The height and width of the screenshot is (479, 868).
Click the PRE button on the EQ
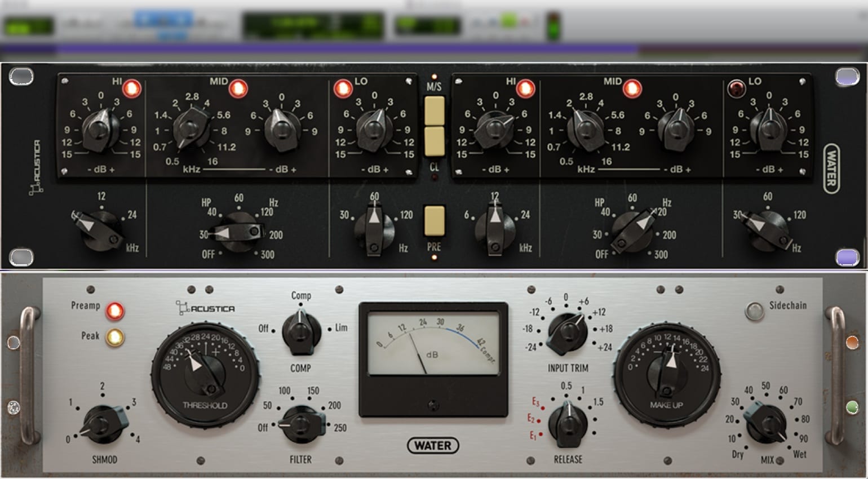(435, 221)
